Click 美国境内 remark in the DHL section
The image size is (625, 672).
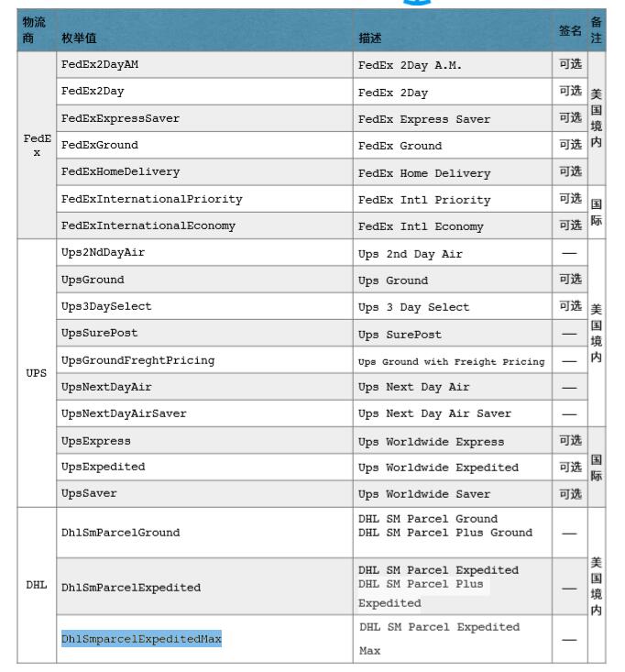(x=596, y=587)
